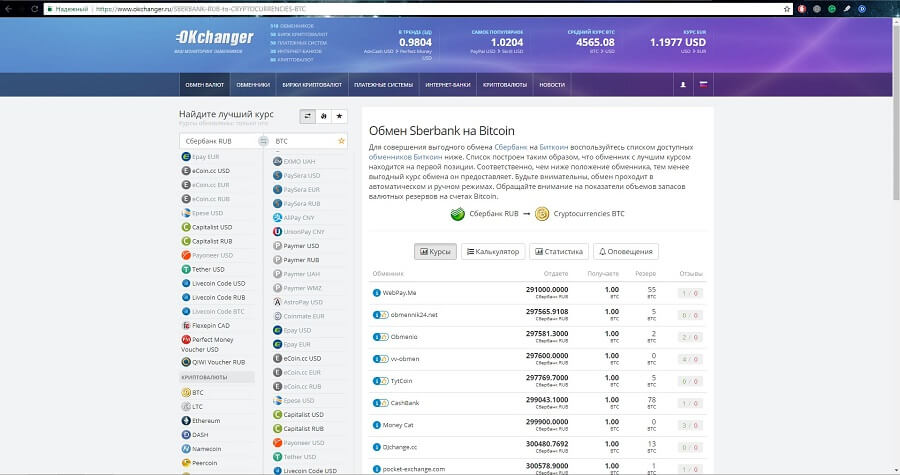Select Flexepin CAD in left list
900x475 pixels.
pos(205,325)
